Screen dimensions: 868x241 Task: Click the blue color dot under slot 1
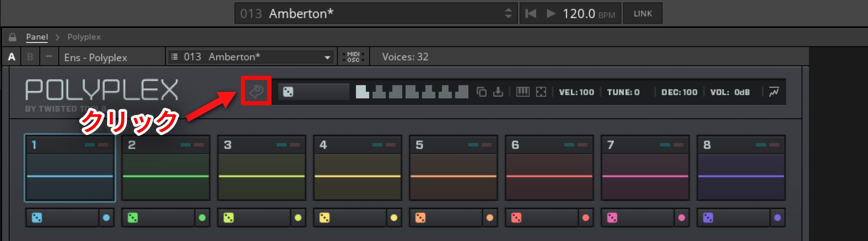(x=106, y=217)
